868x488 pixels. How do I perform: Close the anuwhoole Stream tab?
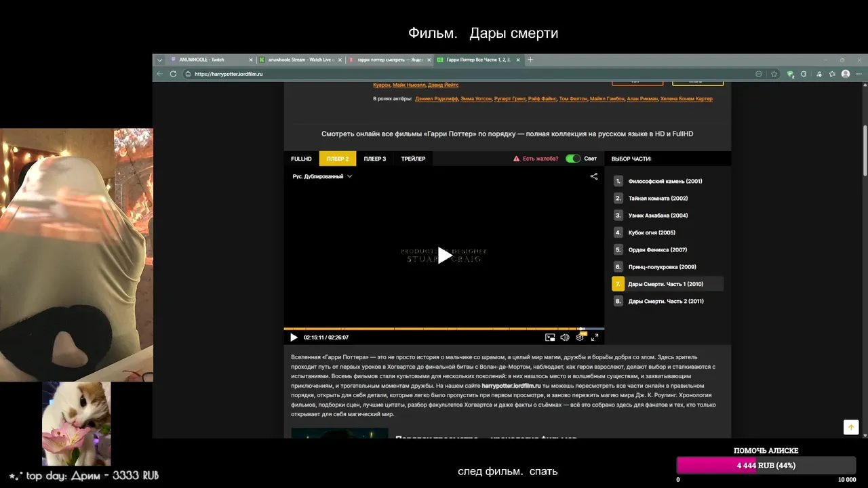(340, 60)
